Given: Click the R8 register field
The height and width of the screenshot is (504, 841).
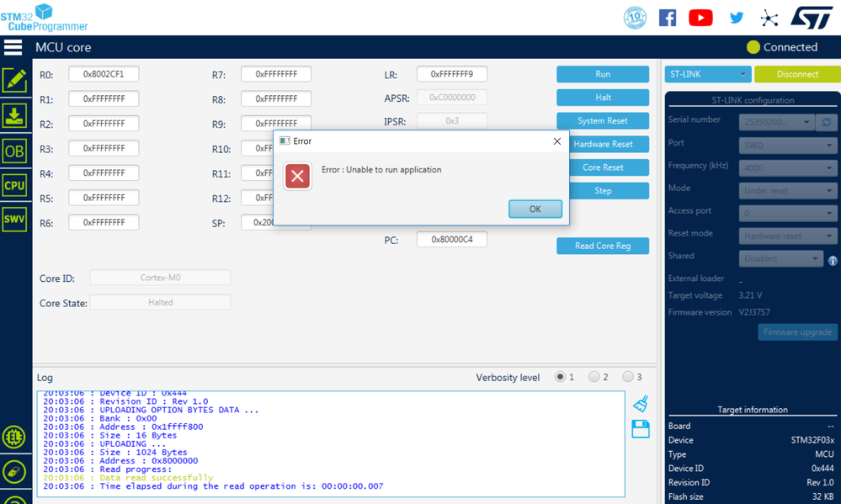Looking at the screenshot, I should pyautogui.click(x=276, y=98).
